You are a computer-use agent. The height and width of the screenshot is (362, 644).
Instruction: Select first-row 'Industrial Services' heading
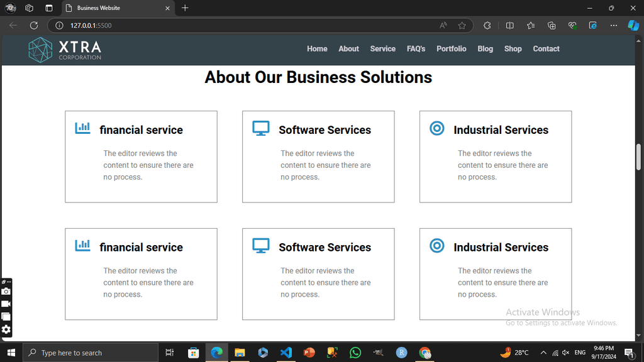(x=501, y=130)
